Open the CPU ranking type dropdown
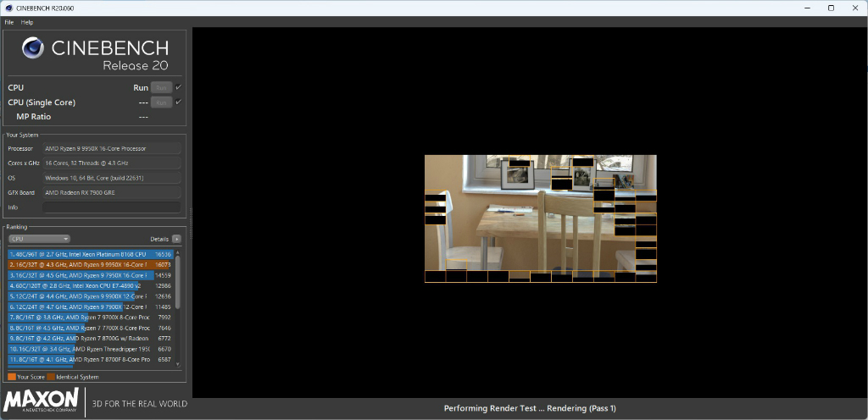868x420 pixels. click(x=39, y=239)
